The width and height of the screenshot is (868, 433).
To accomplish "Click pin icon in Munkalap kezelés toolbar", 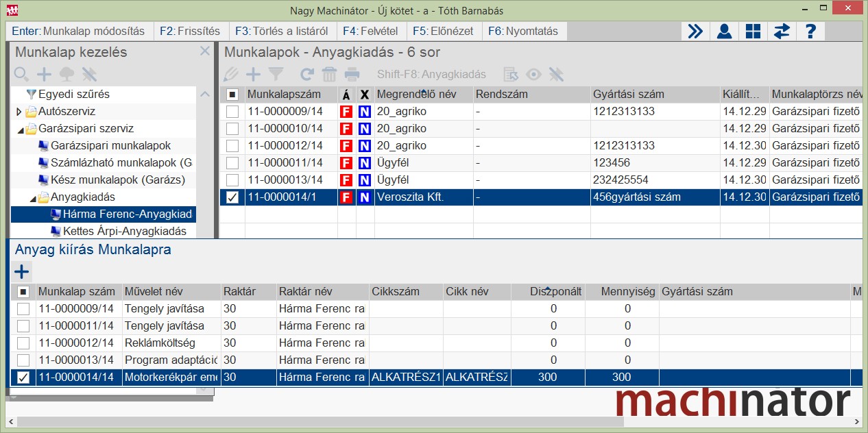I will pyautogui.click(x=89, y=74).
